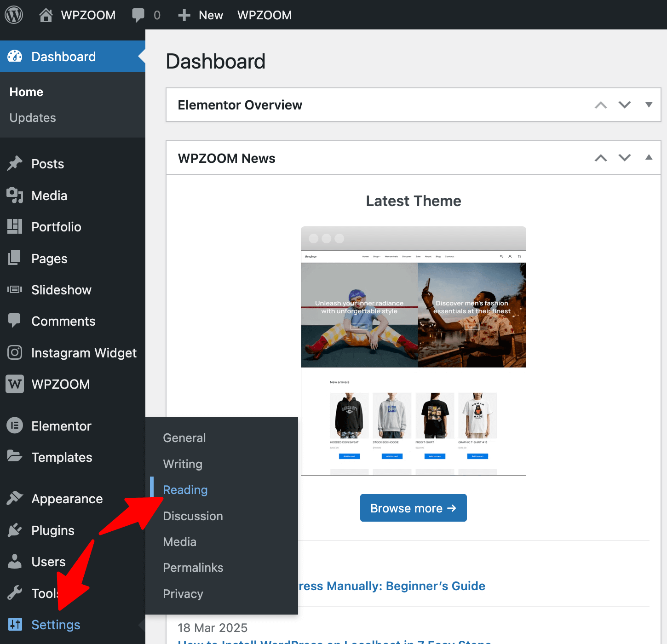The width and height of the screenshot is (667, 644).
Task: Click the Elementor circle icon
Action: (15, 425)
